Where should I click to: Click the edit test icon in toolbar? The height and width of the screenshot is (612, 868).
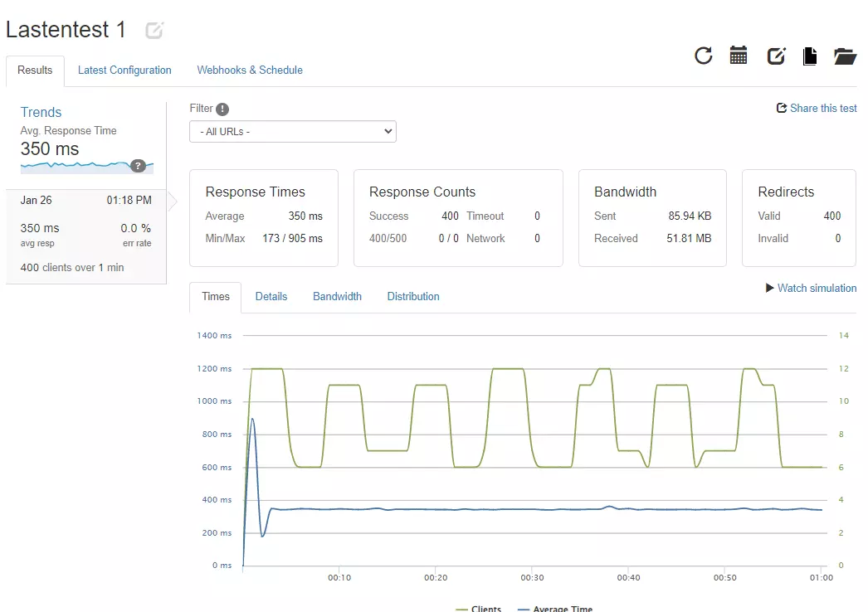click(776, 56)
